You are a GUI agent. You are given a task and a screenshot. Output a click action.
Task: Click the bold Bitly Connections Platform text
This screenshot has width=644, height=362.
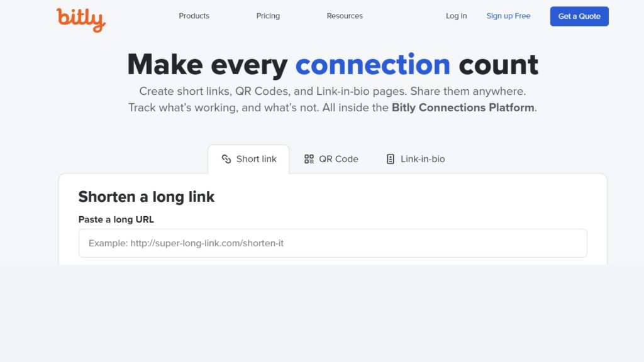(463, 107)
